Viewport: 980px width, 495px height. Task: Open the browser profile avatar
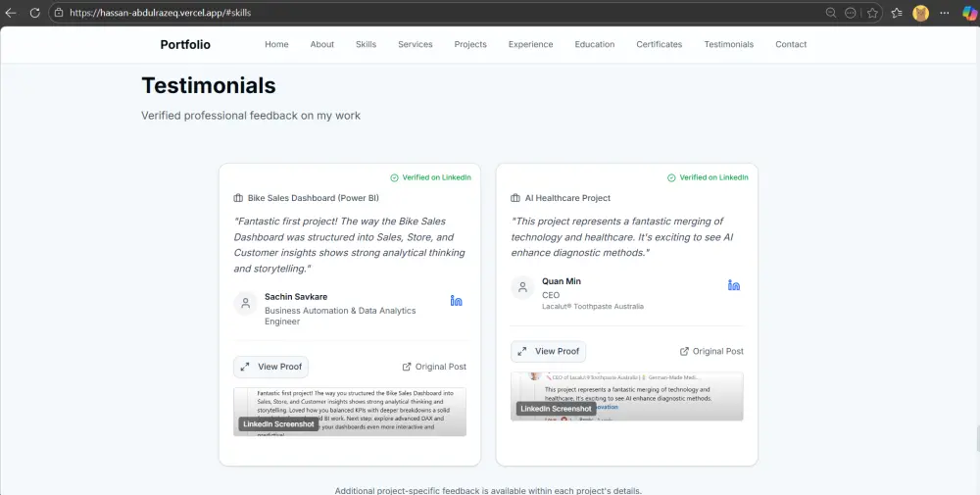(x=920, y=13)
